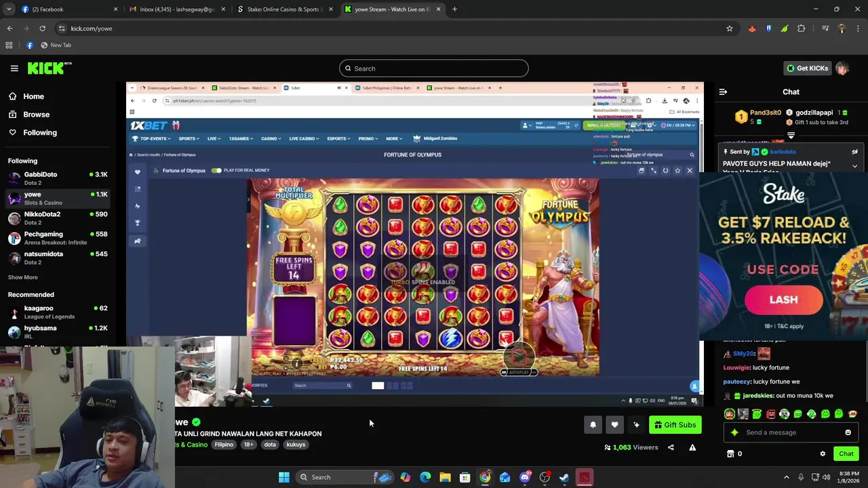Open Discord from the taskbar
Viewport: 868px width, 488px height.
pos(525,477)
